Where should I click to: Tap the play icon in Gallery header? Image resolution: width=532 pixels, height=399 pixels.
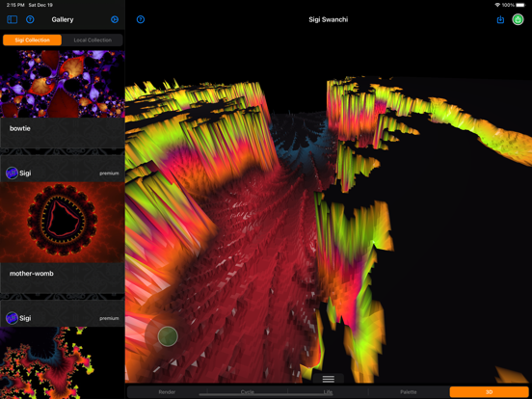point(115,19)
